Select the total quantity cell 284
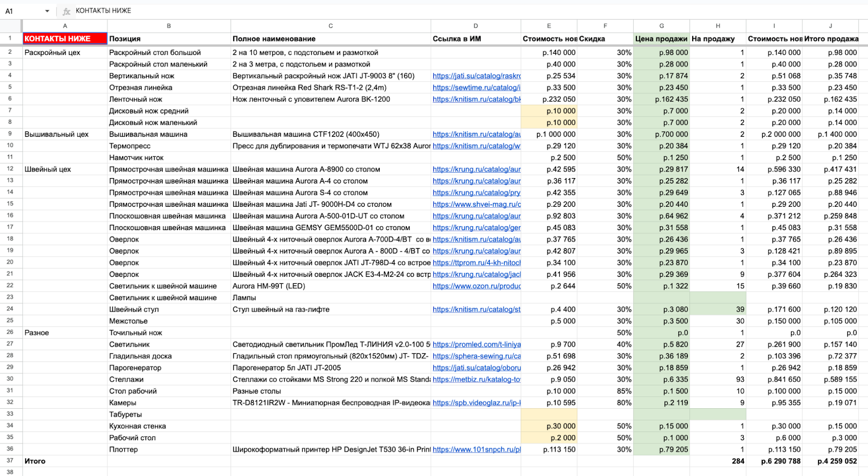The height and width of the screenshot is (476, 868). click(718, 461)
